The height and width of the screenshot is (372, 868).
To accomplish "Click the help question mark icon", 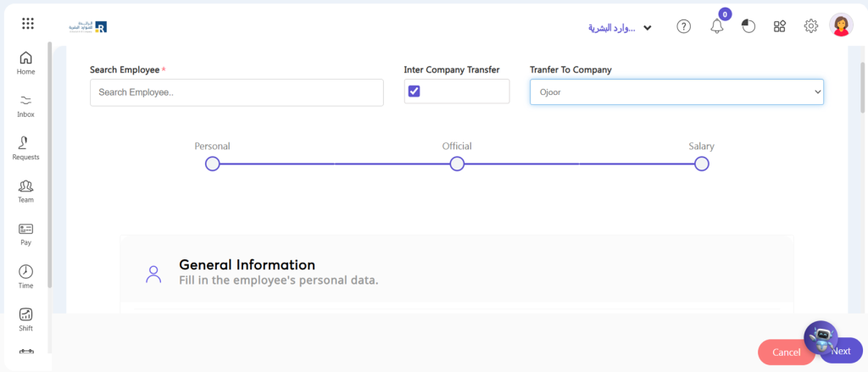I will point(684,26).
